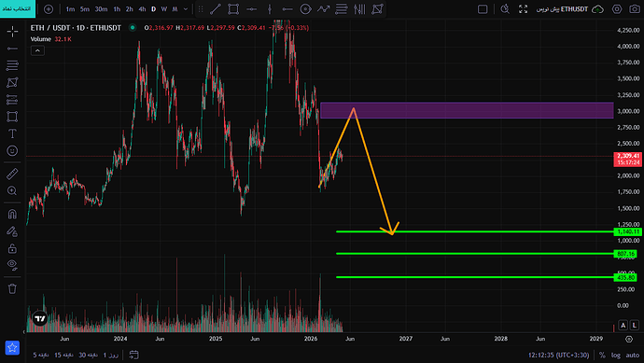Switch to 30m timeframe
This screenshot has width=644, height=363.
(x=101, y=9)
